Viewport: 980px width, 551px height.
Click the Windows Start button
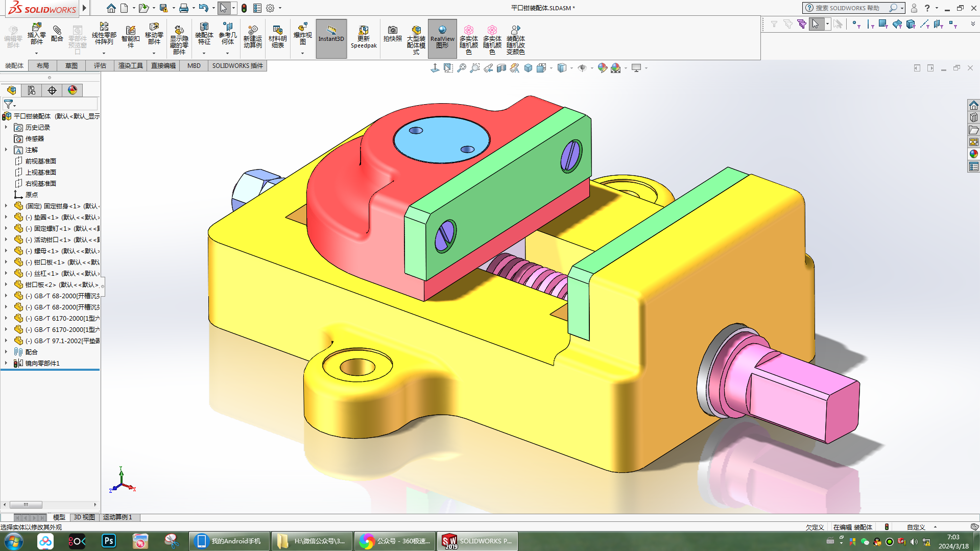[x=14, y=541]
